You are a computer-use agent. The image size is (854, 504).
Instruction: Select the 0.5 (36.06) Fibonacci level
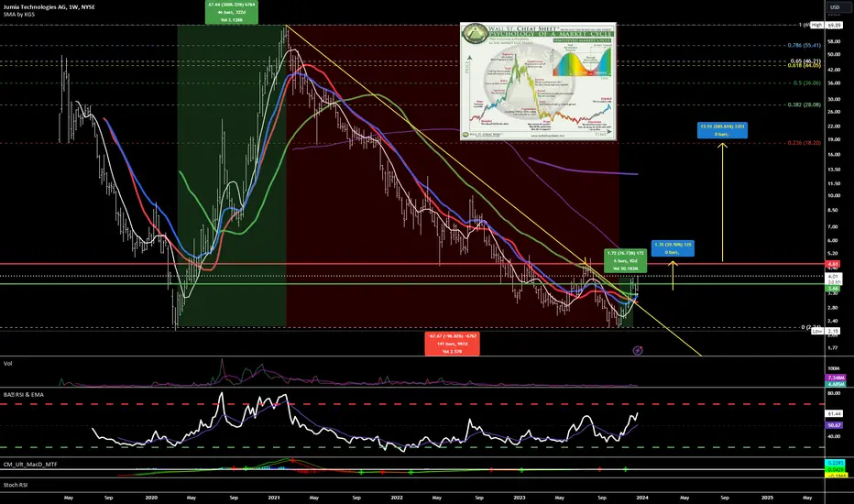point(807,83)
